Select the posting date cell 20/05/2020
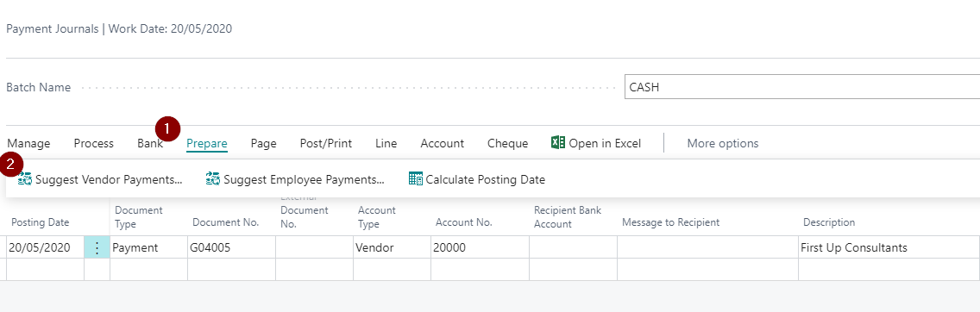Screen dimensions: 980x312 tap(45, 247)
